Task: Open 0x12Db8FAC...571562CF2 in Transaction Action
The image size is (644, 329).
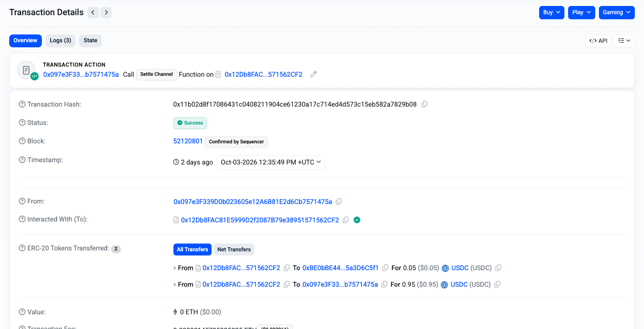Action: coord(264,74)
